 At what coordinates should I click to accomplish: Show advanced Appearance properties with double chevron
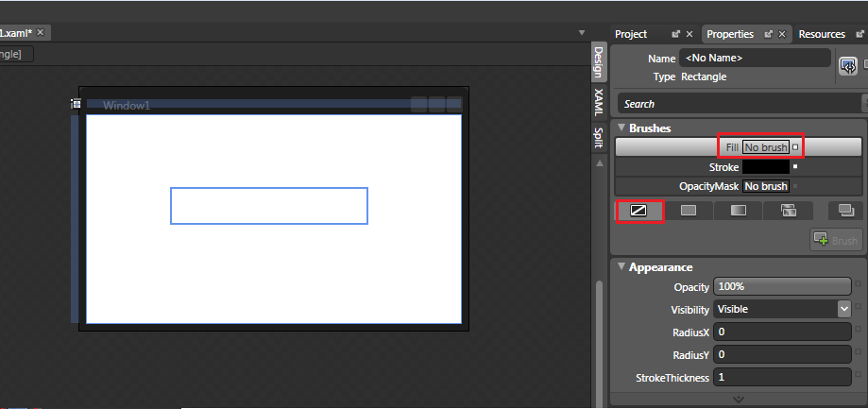[738, 400]
